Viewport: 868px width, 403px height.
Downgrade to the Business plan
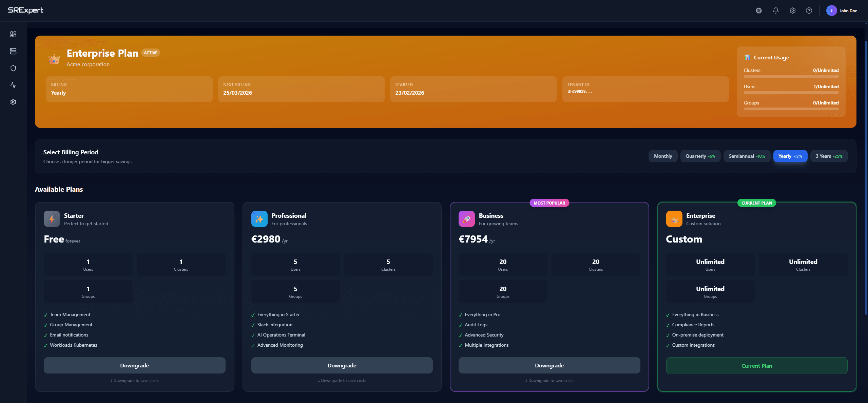click(x=549, y=365)
